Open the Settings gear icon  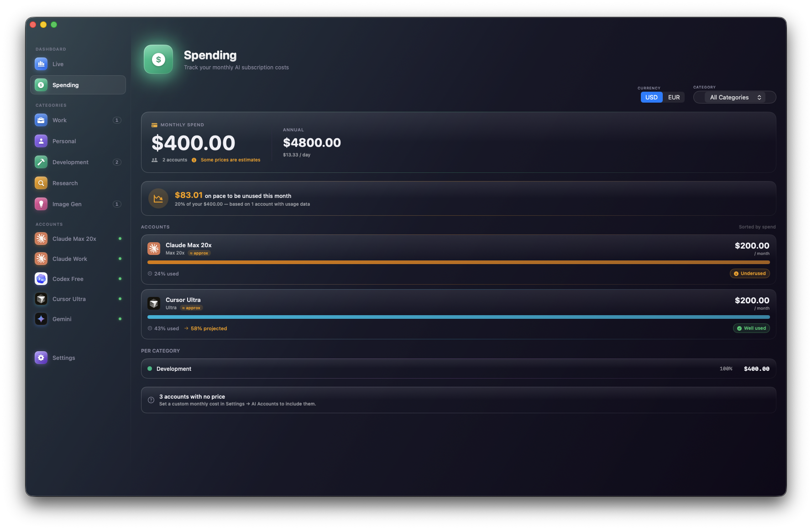click(x=41, y=358)
